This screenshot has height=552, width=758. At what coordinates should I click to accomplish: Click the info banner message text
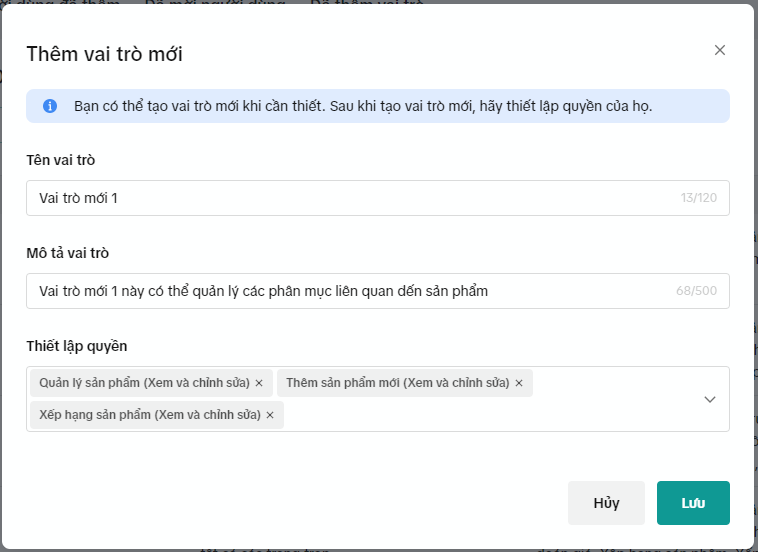click(x=363, y=106)
